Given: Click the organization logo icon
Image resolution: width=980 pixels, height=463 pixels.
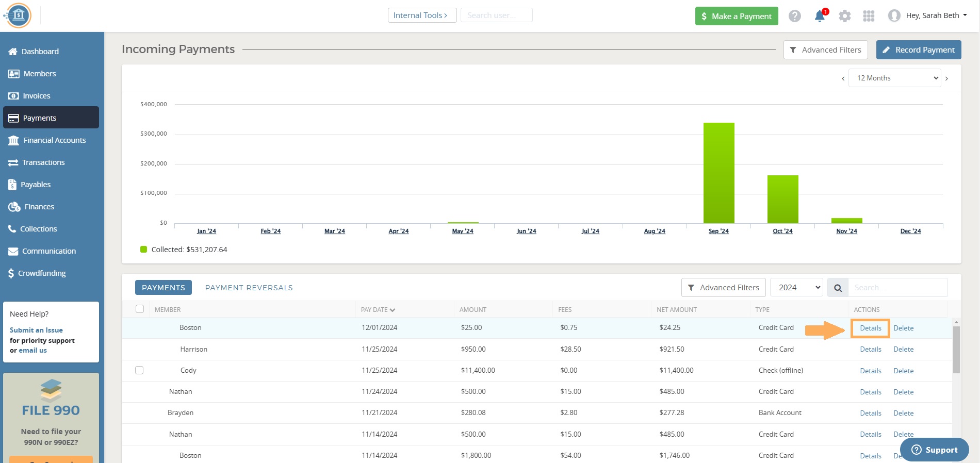Looking at the screenshot, I should tap(19, 15).
